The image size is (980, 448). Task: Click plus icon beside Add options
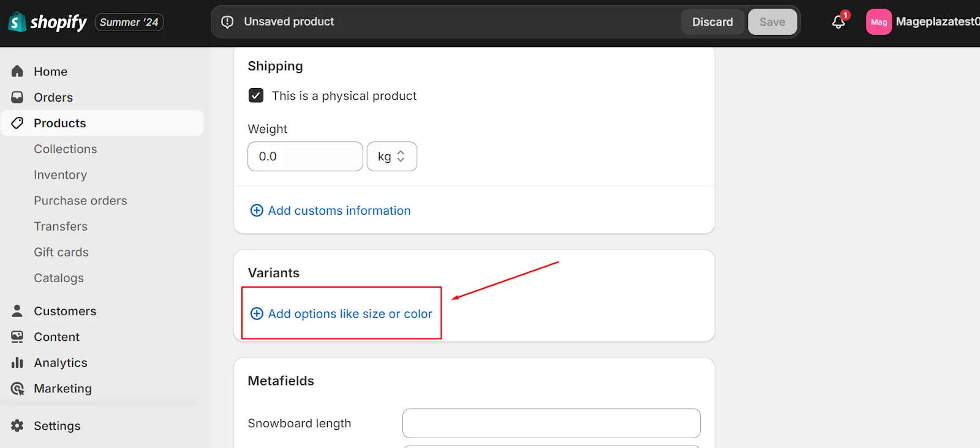[x=257, y=313]
